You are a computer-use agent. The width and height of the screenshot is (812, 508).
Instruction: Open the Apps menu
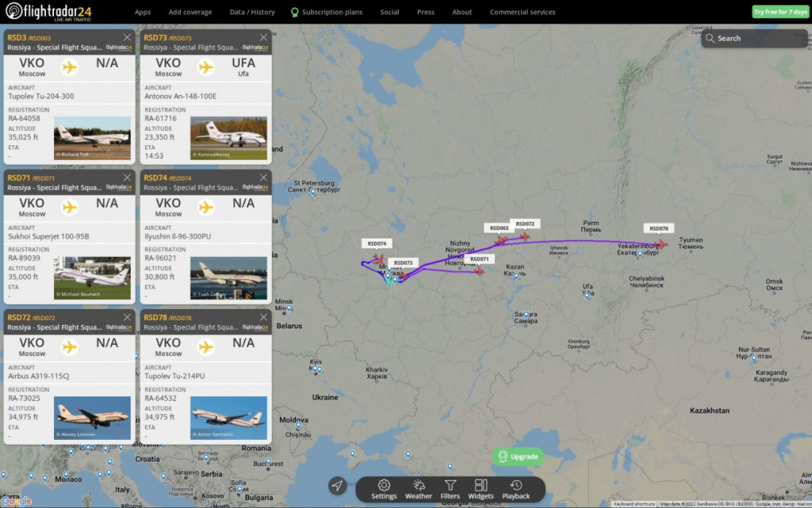143,12
